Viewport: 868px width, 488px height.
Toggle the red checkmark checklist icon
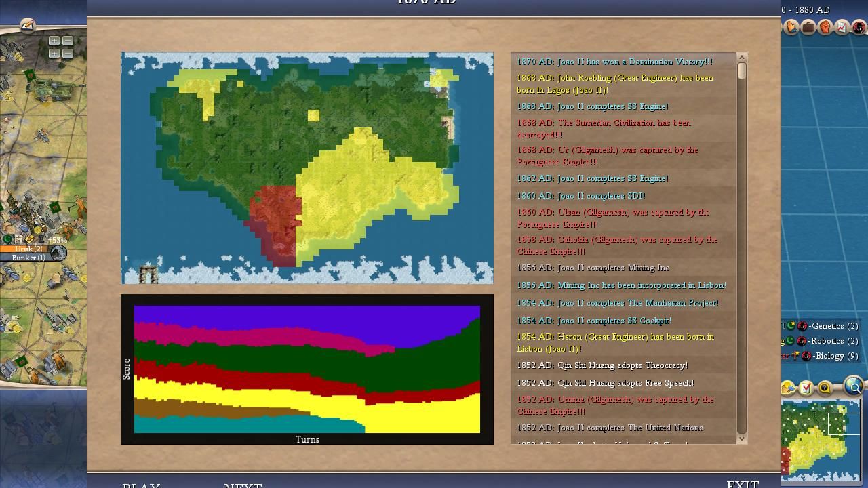coord(806,388)
